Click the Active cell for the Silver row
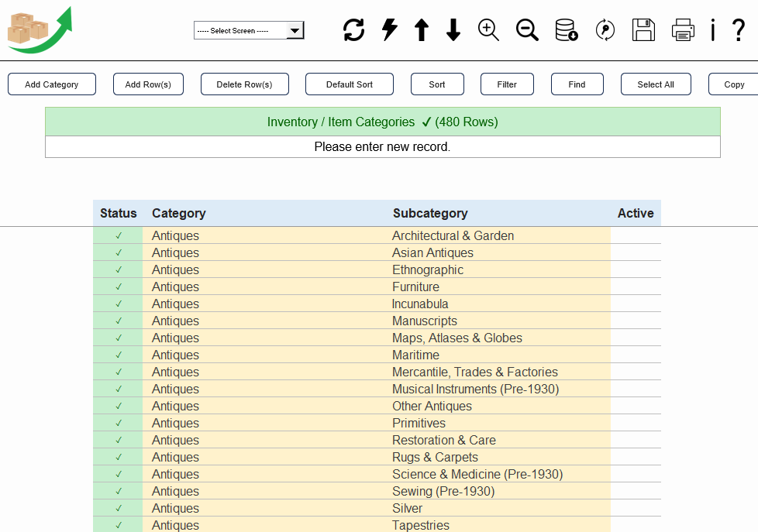The image size is (758, 532). (635, 508)
